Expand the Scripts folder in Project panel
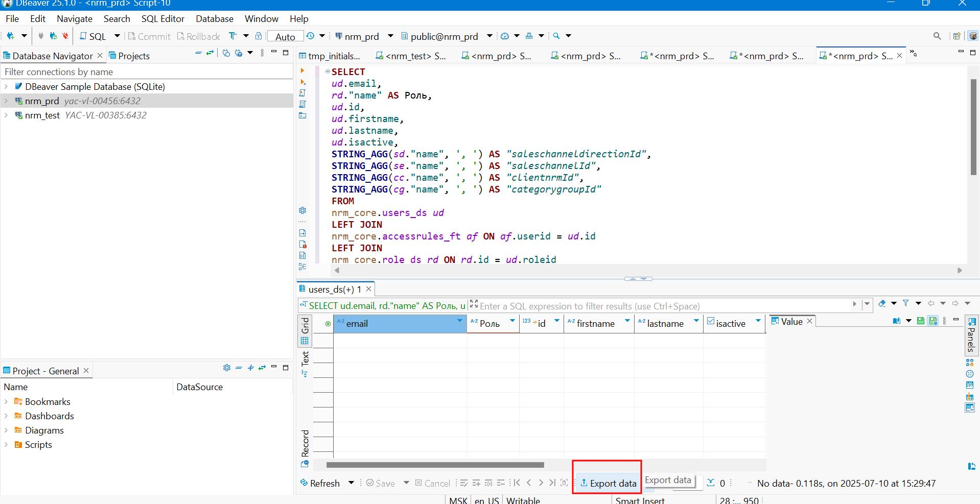The height and width of the screenshot is (504, 980). coord(6,445)
